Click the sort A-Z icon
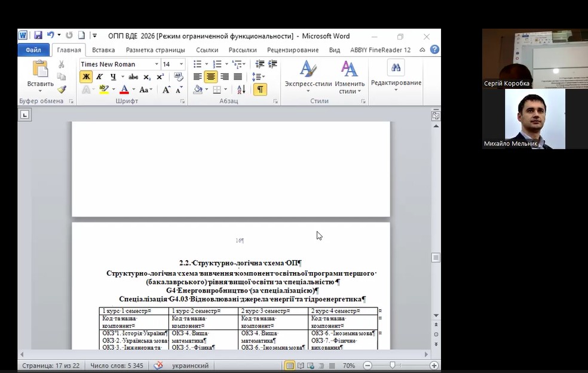The image size is (588, 373). click(x=241, y=90)
